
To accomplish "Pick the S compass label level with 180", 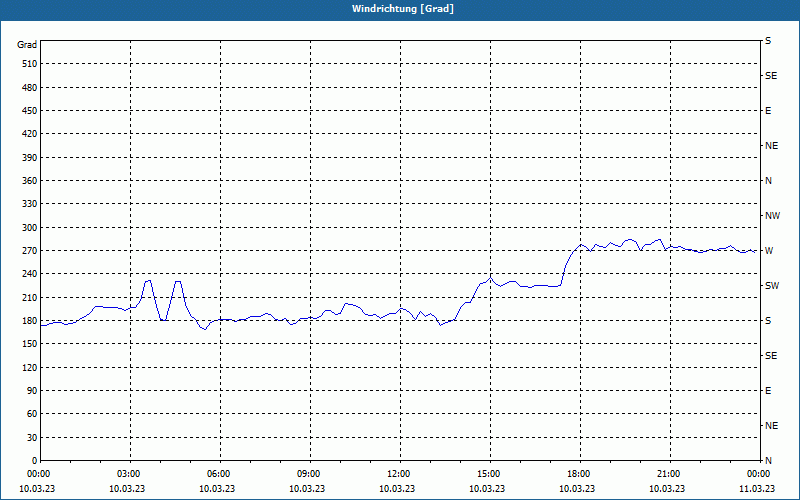I will point(768,321).
